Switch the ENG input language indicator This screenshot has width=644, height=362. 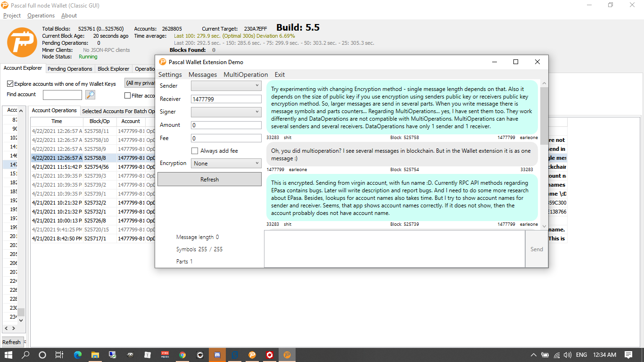pos(582,355)
